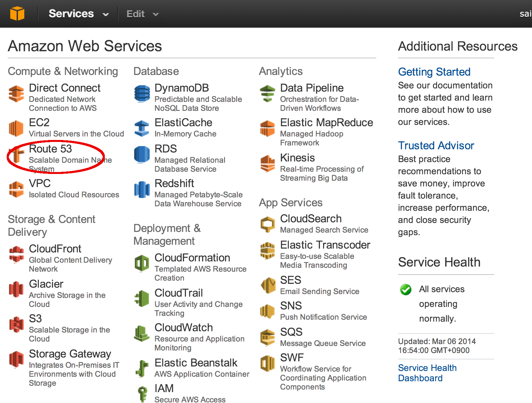Open the Service Health Dashboard link
Screen dimensions: 532x403
pos(427,373)
